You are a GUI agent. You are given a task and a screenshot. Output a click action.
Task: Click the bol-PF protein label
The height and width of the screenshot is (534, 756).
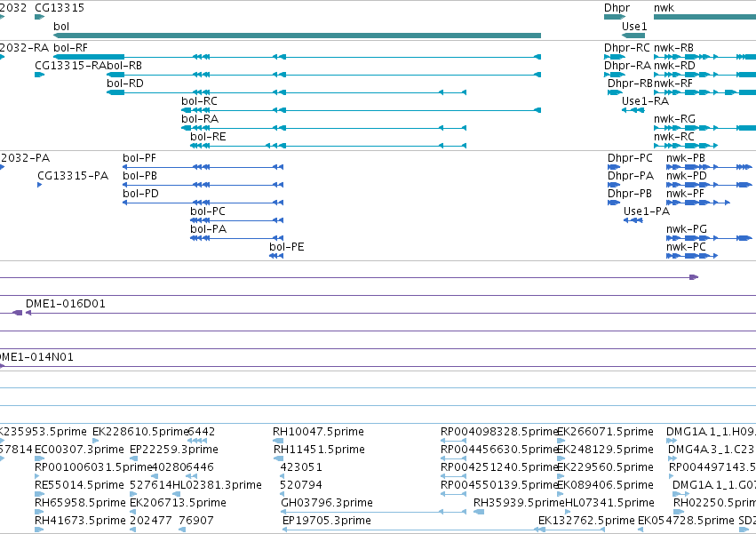(x=139, y=158)
